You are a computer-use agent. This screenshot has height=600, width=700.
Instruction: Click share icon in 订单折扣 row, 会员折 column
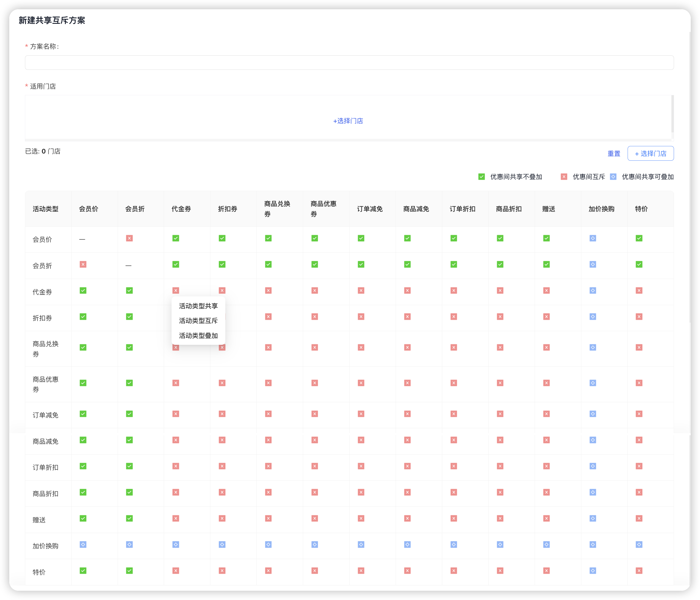(129, 466)
